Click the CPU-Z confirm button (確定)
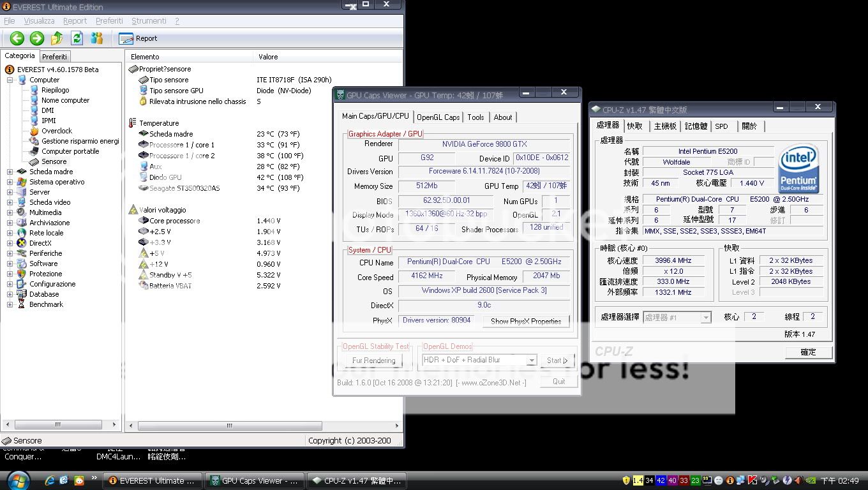868x490 pixels. (x=808, y=352)
